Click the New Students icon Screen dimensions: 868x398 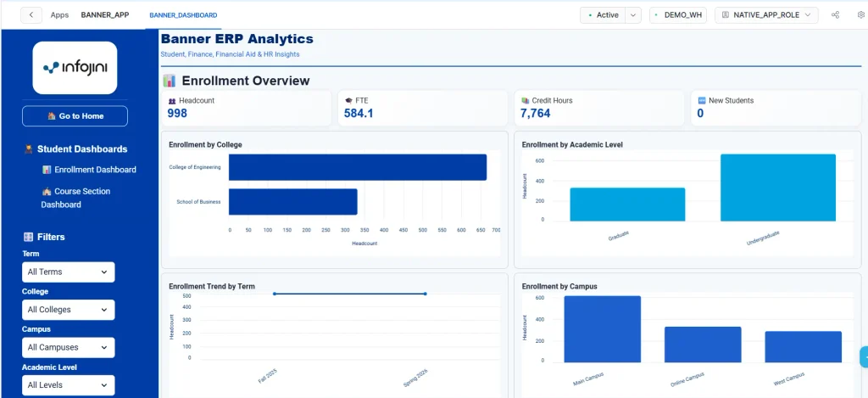(x=702, y=101)
